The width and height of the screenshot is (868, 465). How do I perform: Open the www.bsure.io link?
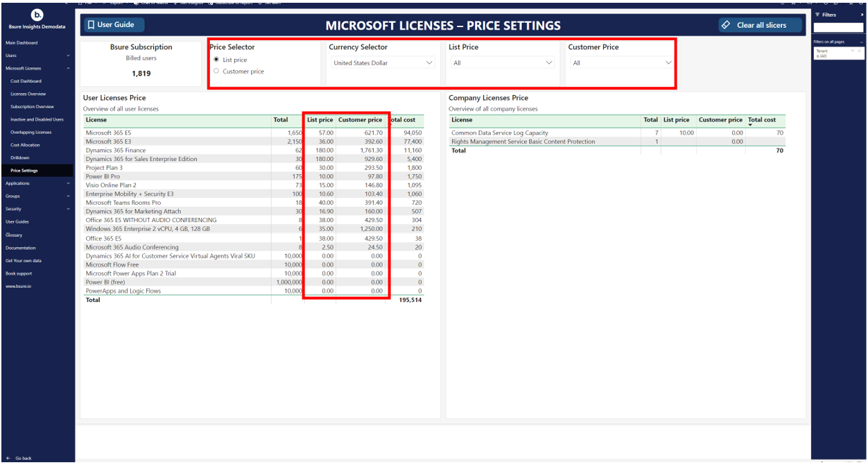pos(18,285)
